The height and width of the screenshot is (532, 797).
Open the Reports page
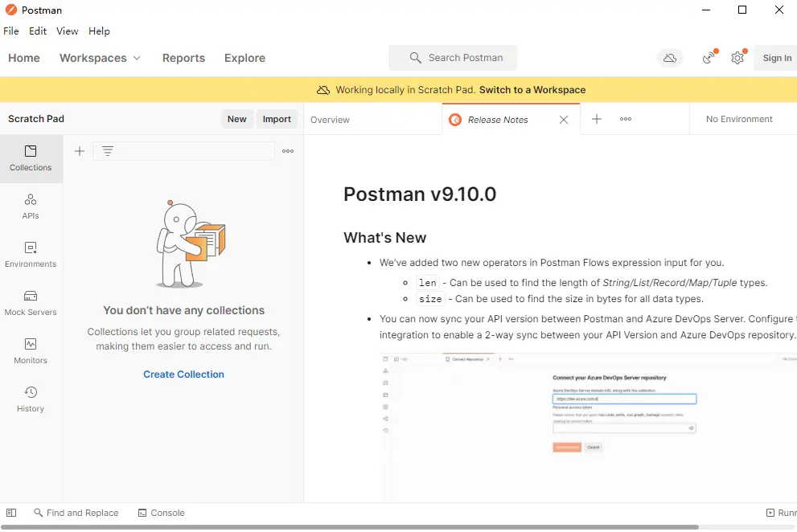pos(183,58)
